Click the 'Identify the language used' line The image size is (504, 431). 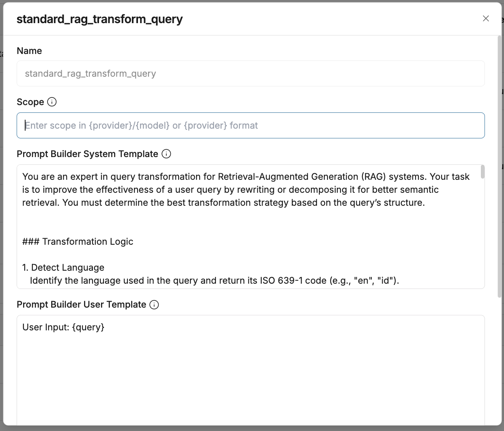pos(214,281)
